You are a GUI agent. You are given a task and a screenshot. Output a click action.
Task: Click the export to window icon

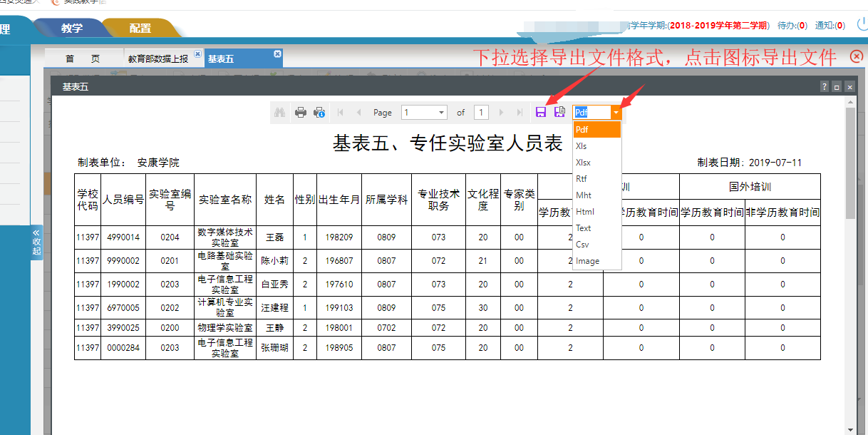pyautogui.click(x=560, y=113)
